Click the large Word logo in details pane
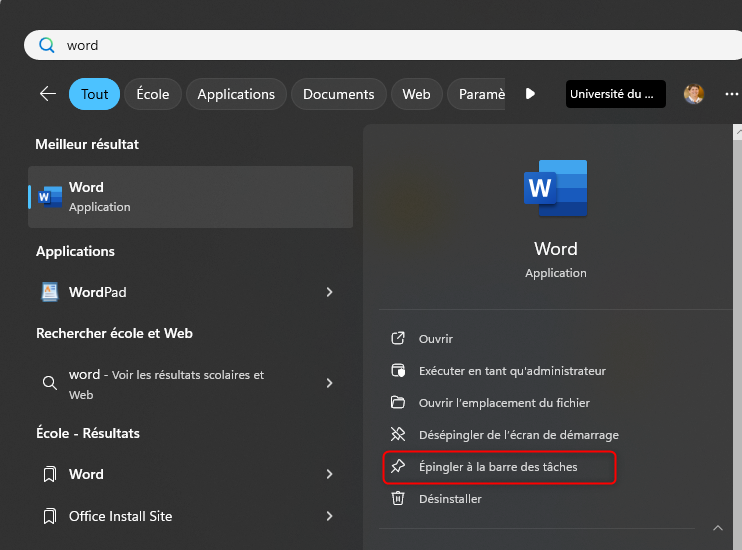This screenshot has width=742, height=550. coord(555,189)
